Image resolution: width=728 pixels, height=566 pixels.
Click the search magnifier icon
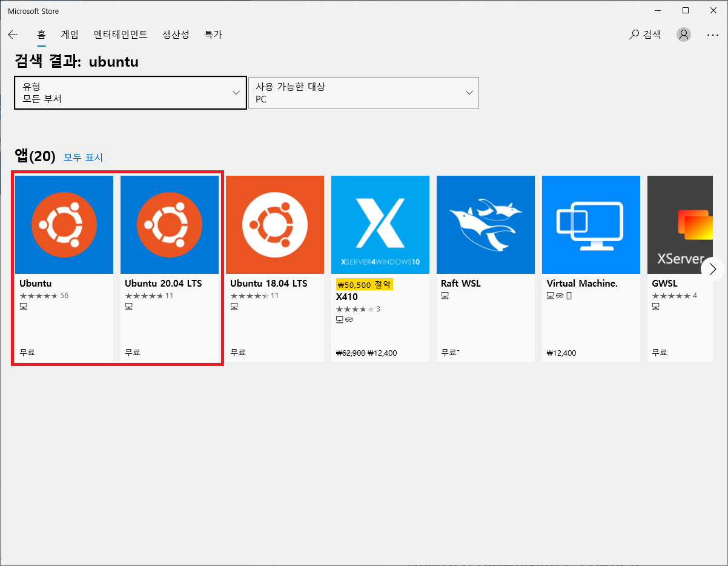click(x=634, y=35)
